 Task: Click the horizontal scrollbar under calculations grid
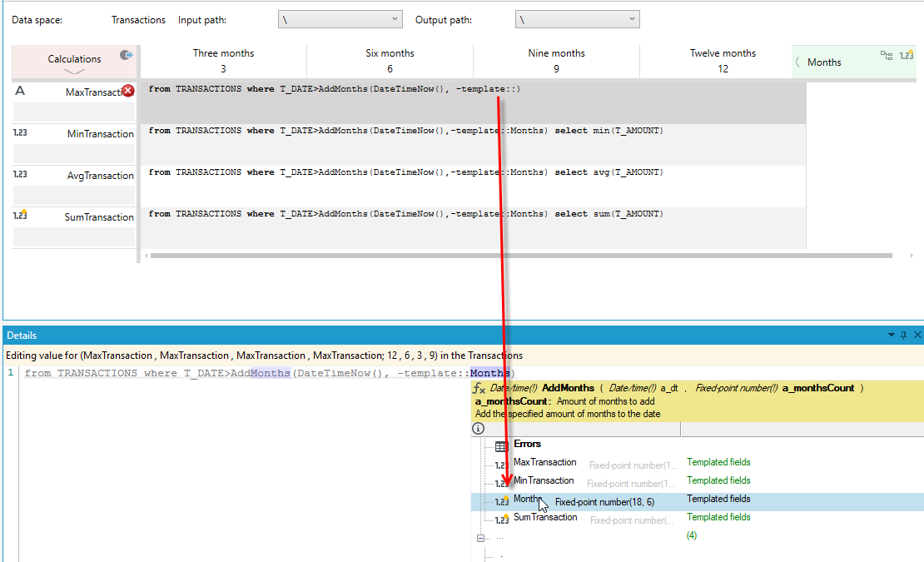[x=521, y=256]
